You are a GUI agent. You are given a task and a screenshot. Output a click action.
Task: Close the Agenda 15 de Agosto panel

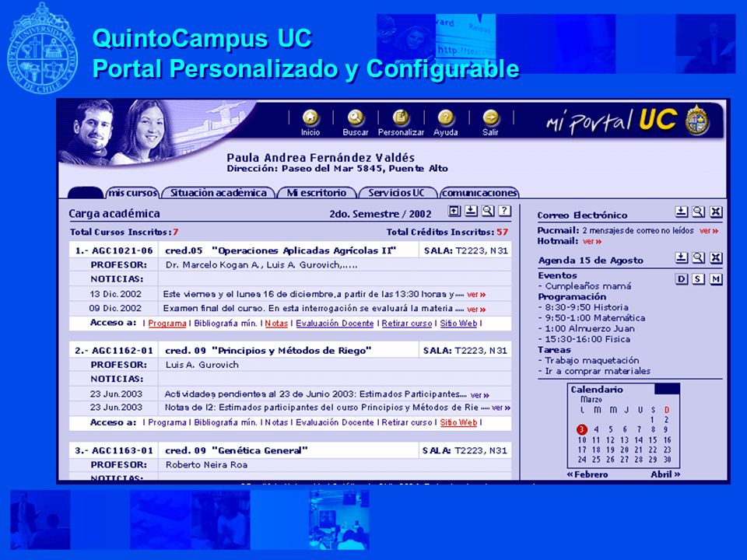coord(716,257)
